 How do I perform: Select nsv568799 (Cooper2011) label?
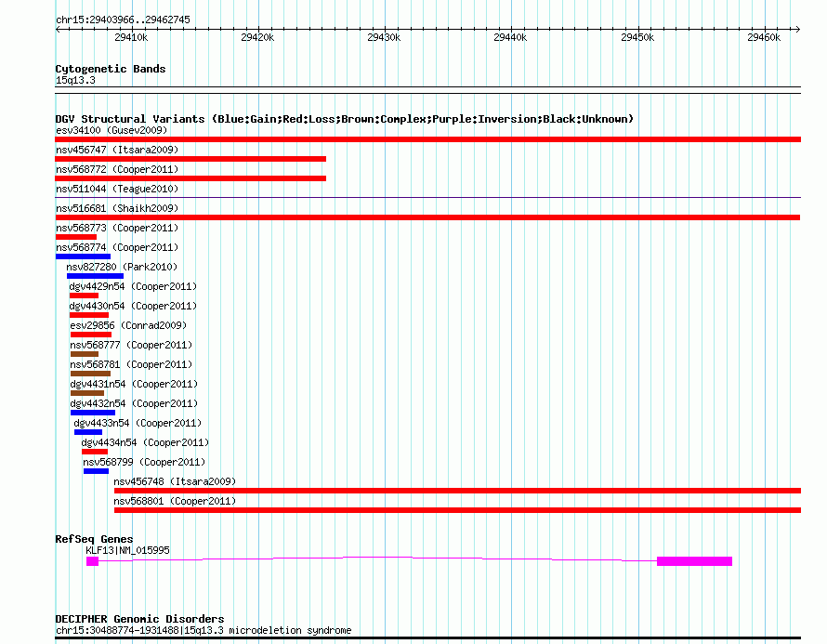click(144, 462)
